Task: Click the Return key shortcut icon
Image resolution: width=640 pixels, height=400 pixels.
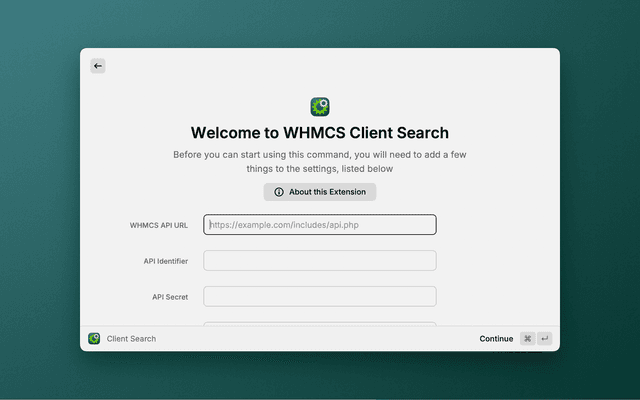Action: (544, 338)
